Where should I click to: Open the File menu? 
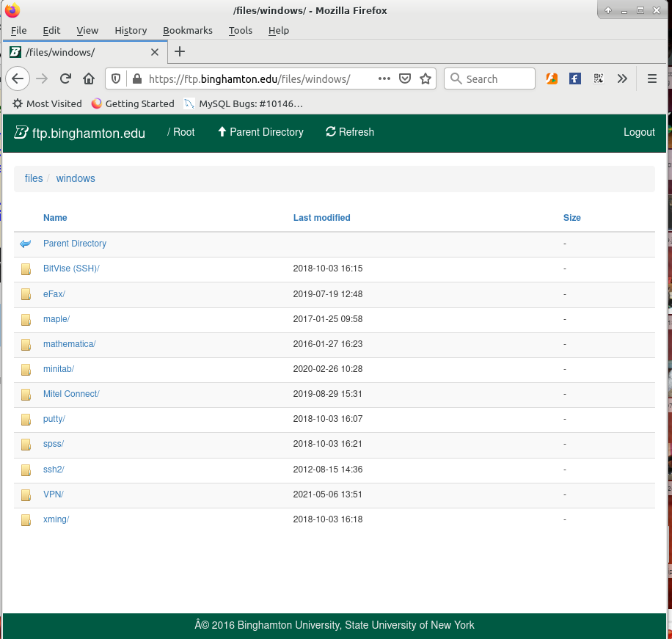tap(18, 30)
